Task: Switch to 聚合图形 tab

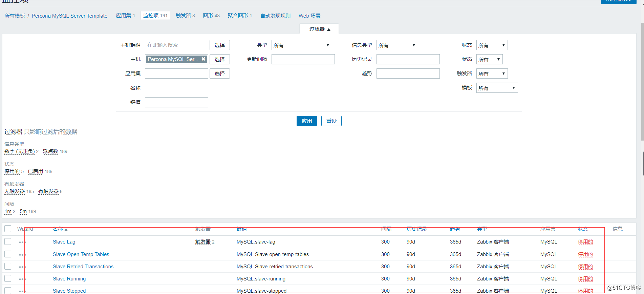Action: 240,16
